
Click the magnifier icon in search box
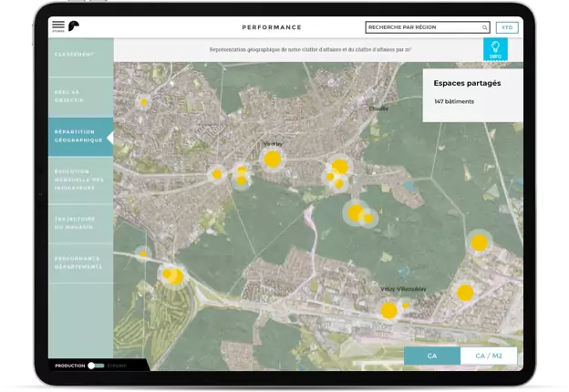tap(483, 27)
